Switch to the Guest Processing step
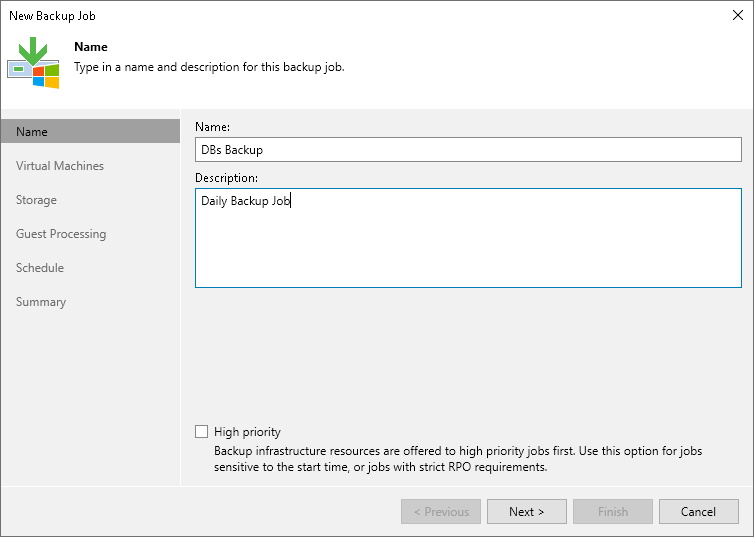This screenshot has height=537, width=754. pyautogui.click(x=61, y=234)
